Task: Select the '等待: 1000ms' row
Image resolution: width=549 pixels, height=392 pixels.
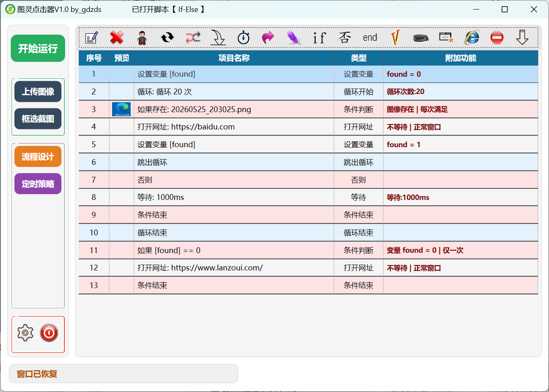Action: click(308, 197)
